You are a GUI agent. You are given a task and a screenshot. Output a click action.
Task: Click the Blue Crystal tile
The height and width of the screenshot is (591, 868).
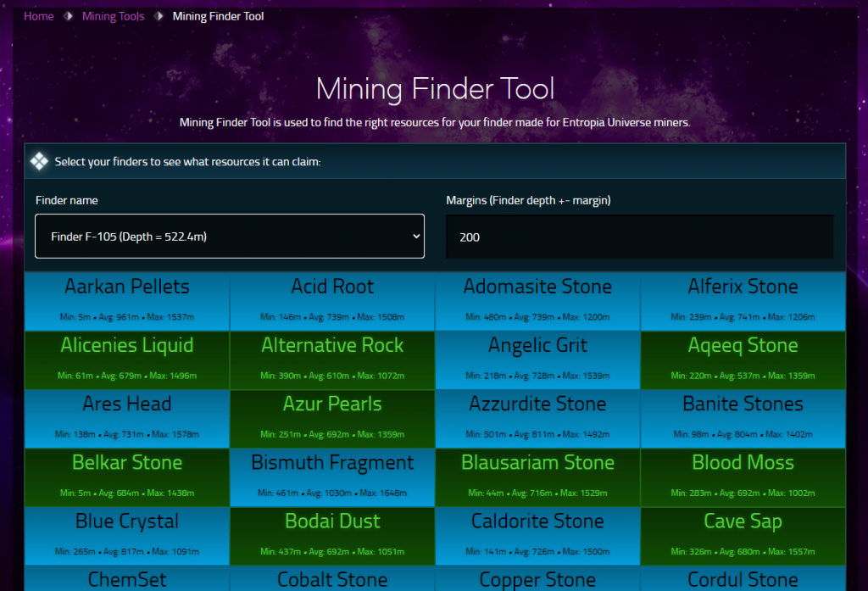127,535
